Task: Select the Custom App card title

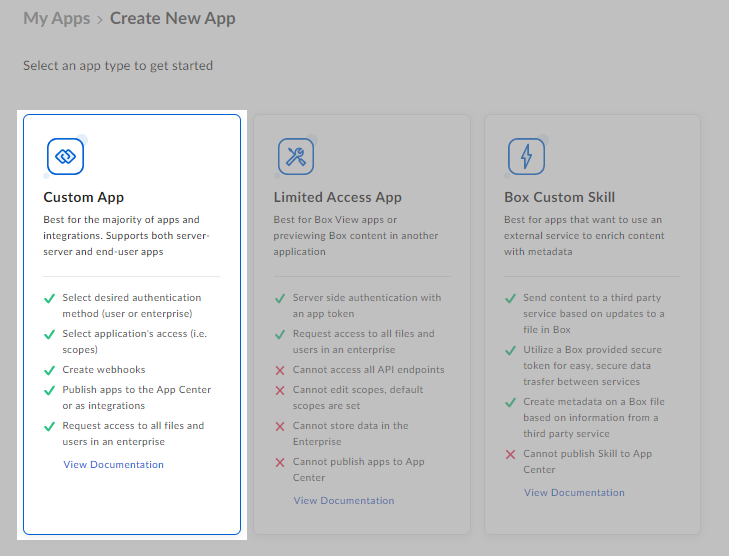Action: pos(84,197)
